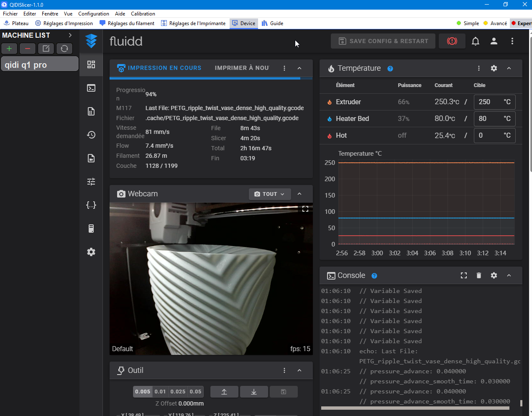Screen dimensions: 532x416
Task: Switch to Réglages du filament tab
Action: click(127, 23)
